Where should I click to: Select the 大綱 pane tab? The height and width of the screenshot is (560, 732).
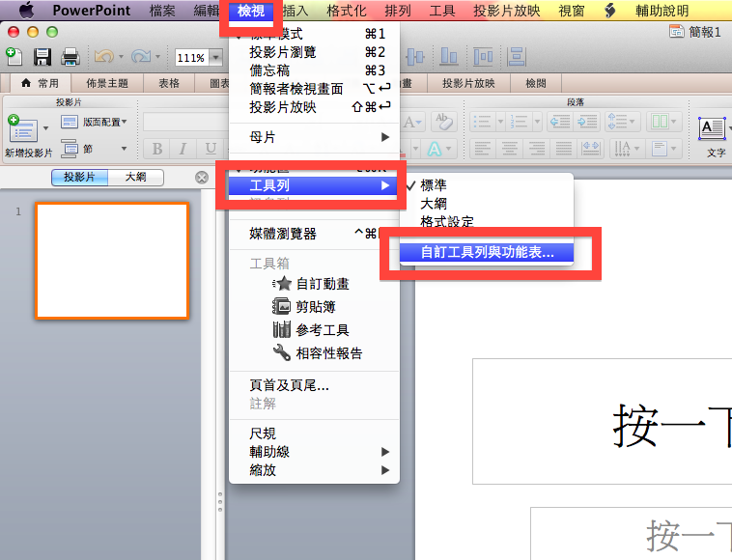(136, 178)
